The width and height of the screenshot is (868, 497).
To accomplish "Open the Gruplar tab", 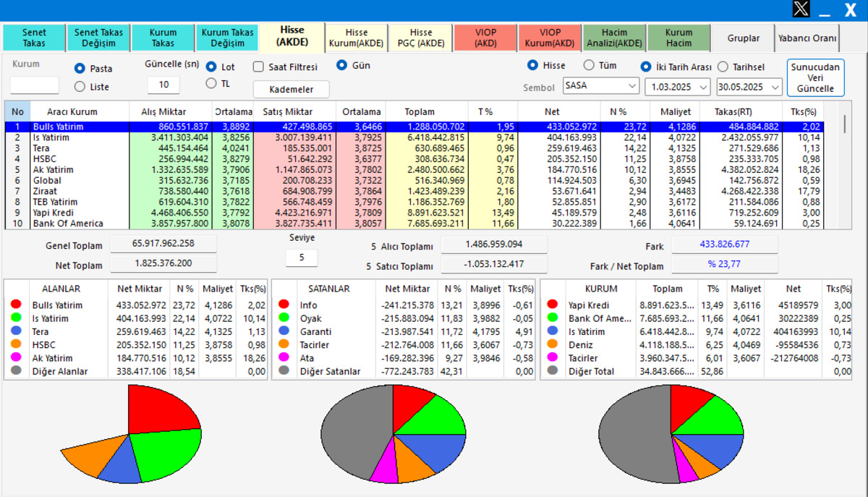I will tap(743, 38).
